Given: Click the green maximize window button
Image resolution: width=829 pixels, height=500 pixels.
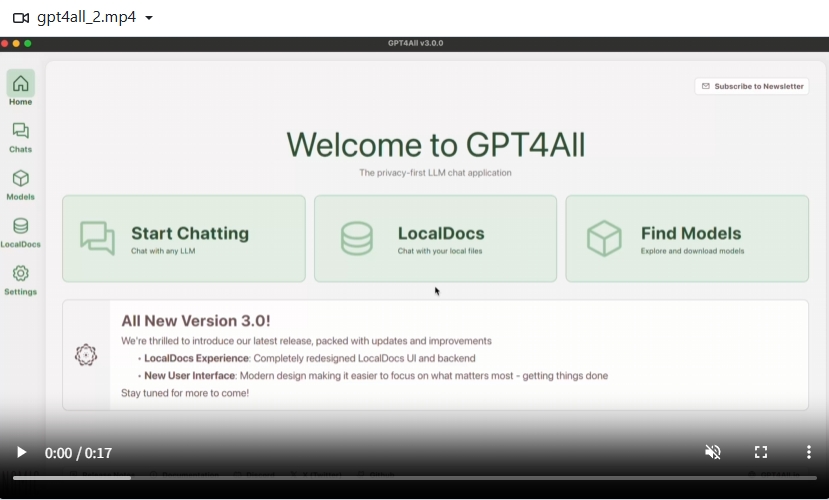Looking at the screenshot, I should pos(28,43).
